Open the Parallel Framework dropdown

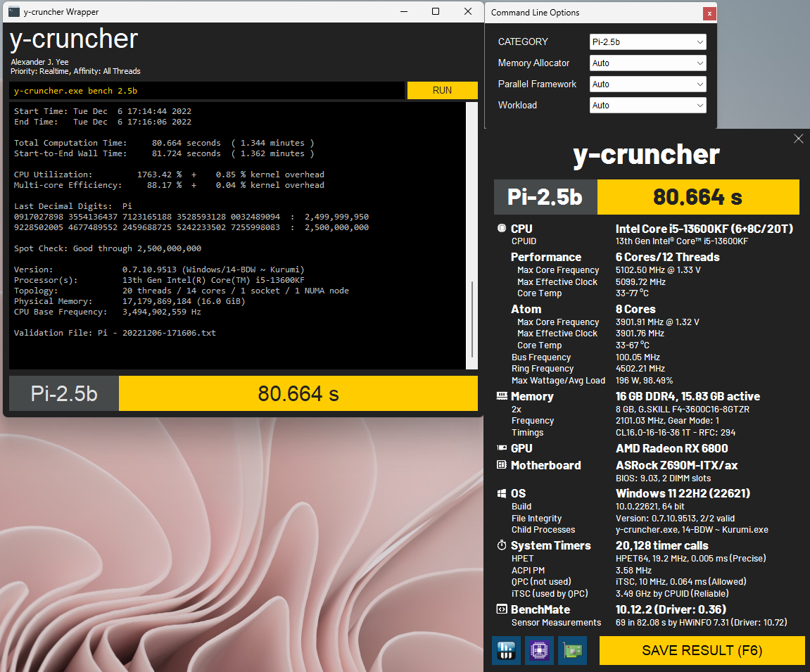click(648, 84)
